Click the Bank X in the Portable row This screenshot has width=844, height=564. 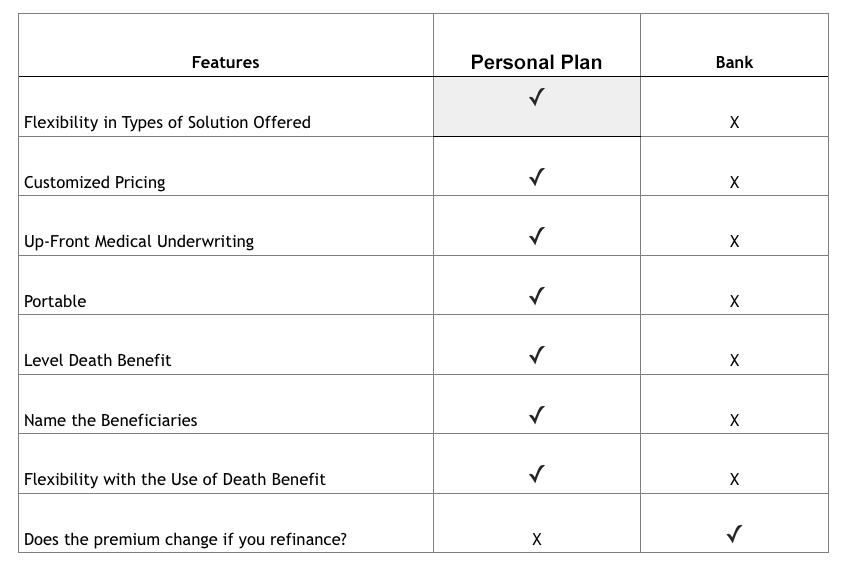[x=734, y=301]
